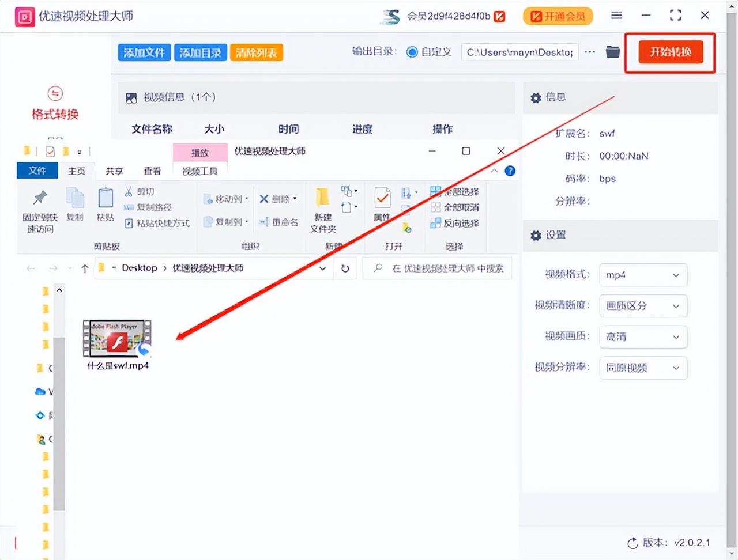Image resolution: width=738 pixels, height=560 pixels.
Task: Click the 开始转换 start conversion button
Action: [670, 52]
